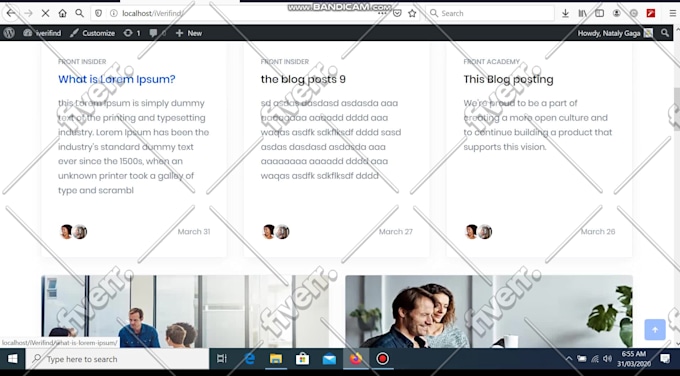Open the 'What is Lorem Ipsum?' post
Viewport: 680px width, 376px height.
(117, 79)
